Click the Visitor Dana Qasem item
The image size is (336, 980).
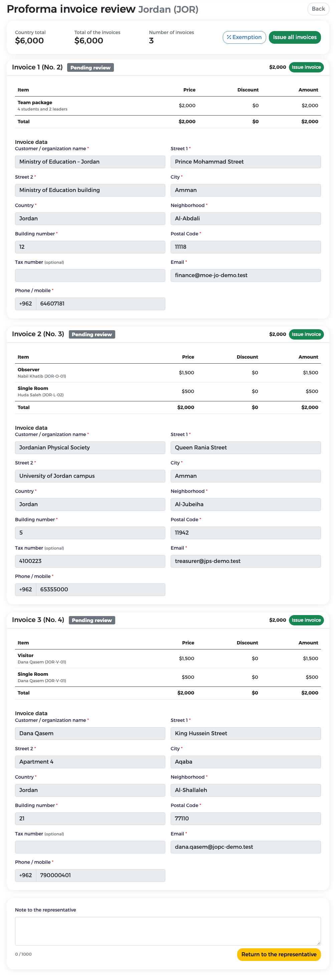[x=168, y=658]
